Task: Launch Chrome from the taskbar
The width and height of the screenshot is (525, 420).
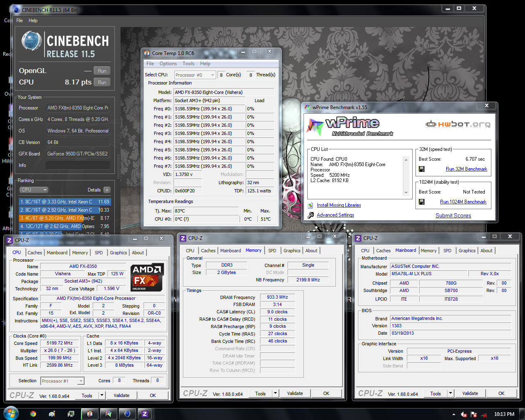Action: [x=33, y=414]
